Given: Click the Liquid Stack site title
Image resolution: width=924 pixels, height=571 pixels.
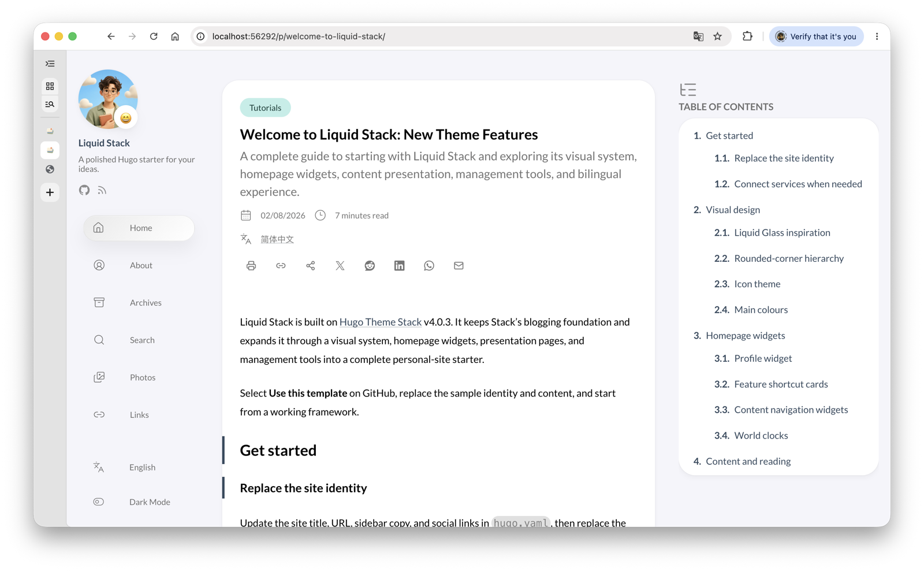Looking at the screenshot, I should pyautogui.click(x=104, y=143).
